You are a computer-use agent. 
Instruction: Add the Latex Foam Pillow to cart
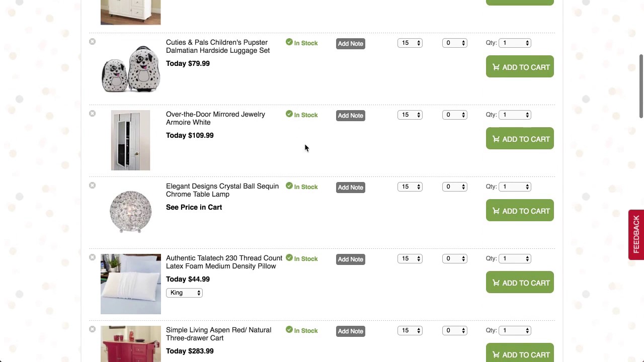pos(520,283)
